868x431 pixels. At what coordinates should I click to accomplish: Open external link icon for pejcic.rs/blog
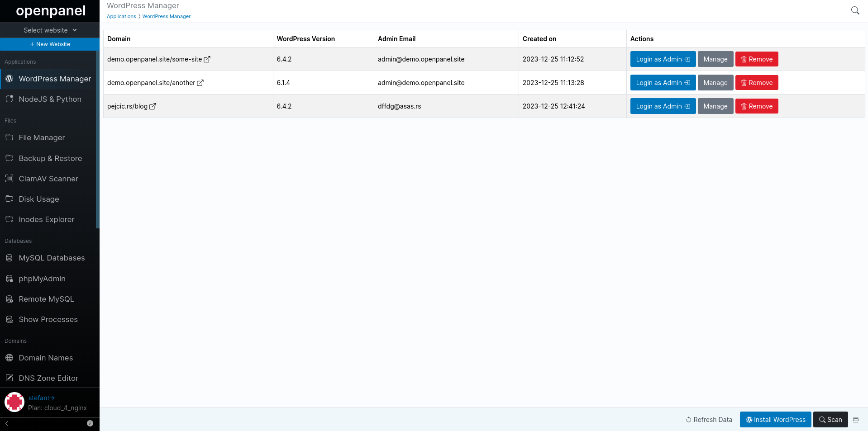(x=153, y=106)
